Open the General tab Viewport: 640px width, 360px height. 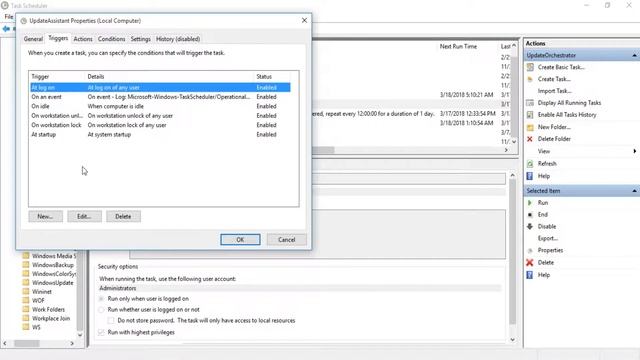[33, 39]
